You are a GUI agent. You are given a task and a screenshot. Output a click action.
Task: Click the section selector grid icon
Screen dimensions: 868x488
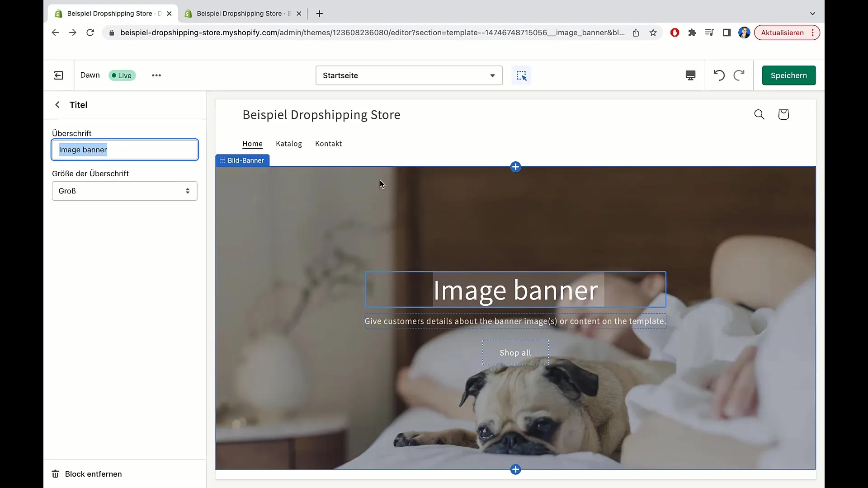tap(522, 75)
